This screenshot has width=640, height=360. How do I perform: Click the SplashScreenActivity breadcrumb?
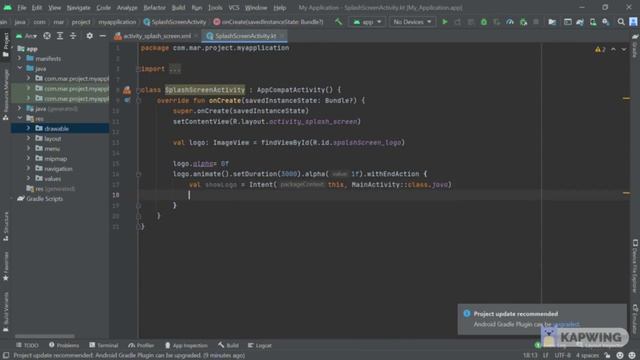(175, 22)
